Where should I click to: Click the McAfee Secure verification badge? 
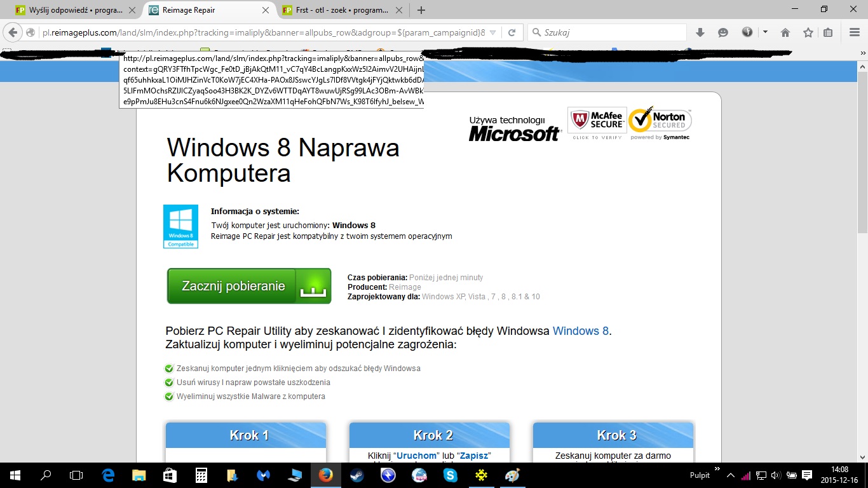(x=597, y=123)
